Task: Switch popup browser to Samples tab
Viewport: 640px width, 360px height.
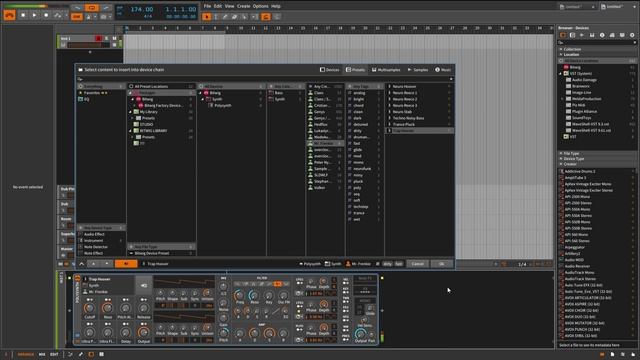Action: click(x=418, y=70)
